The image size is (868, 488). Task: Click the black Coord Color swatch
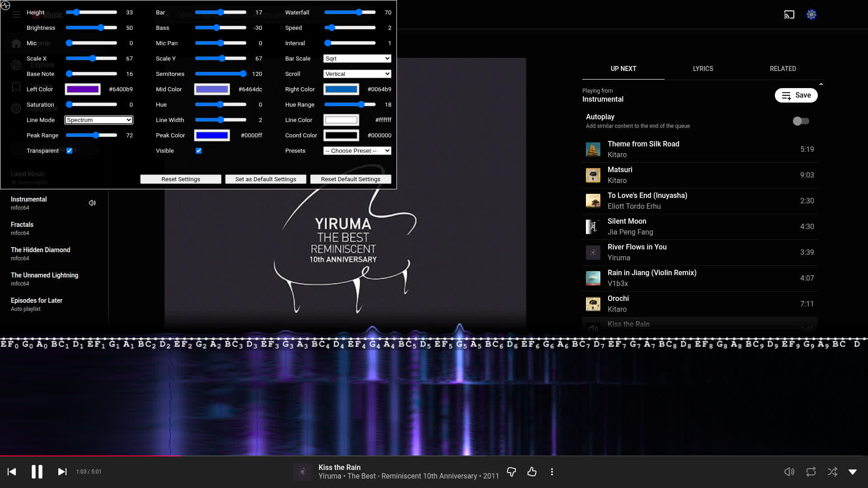coord(341,136)
